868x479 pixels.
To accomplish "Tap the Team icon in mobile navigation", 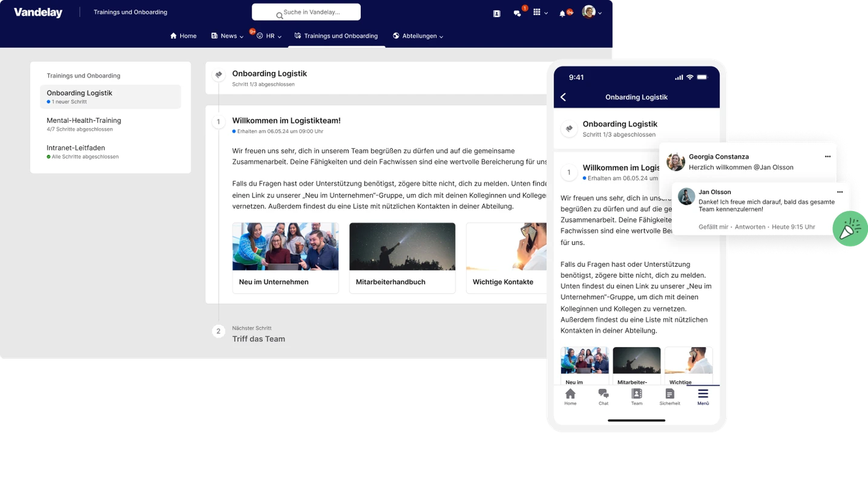I will pos(636,395).
